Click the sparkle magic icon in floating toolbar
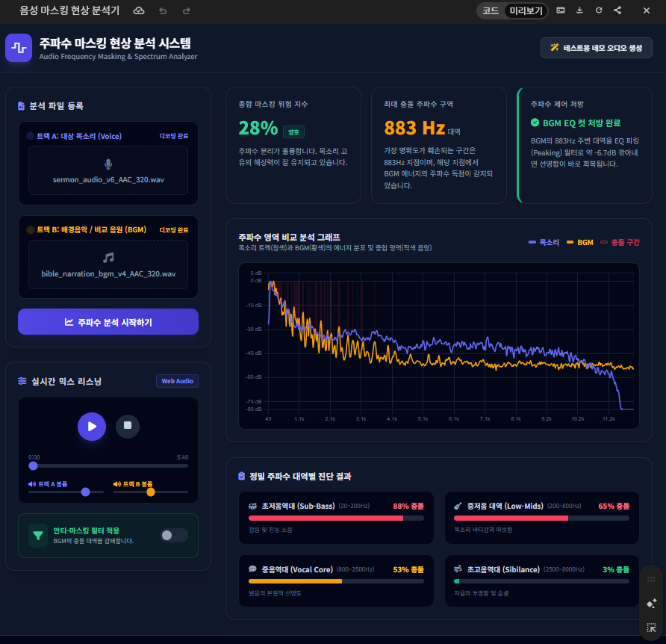 [x=651, y=604]
